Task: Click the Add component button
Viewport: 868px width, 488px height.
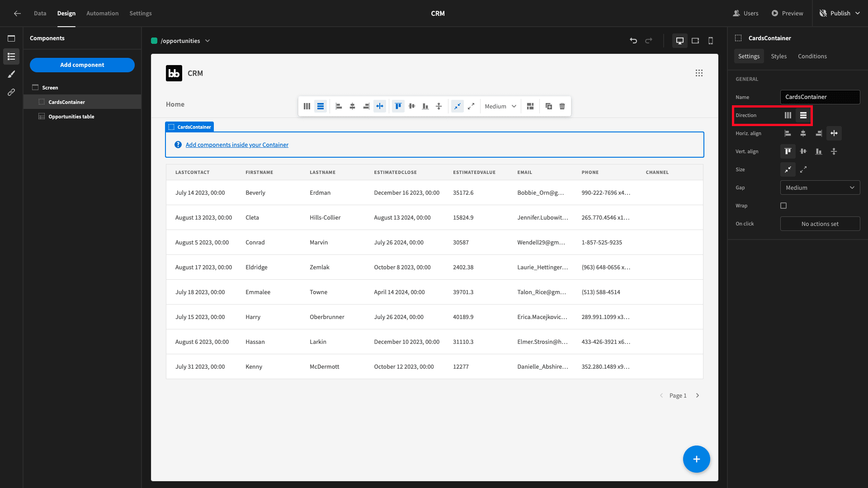Action: pyautogui.click(x=82, y=65)
